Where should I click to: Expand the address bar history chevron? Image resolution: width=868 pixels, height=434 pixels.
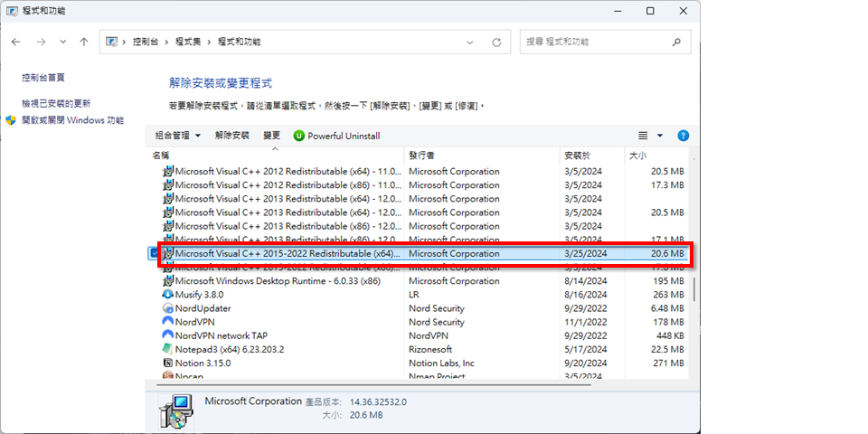point(470,42)
